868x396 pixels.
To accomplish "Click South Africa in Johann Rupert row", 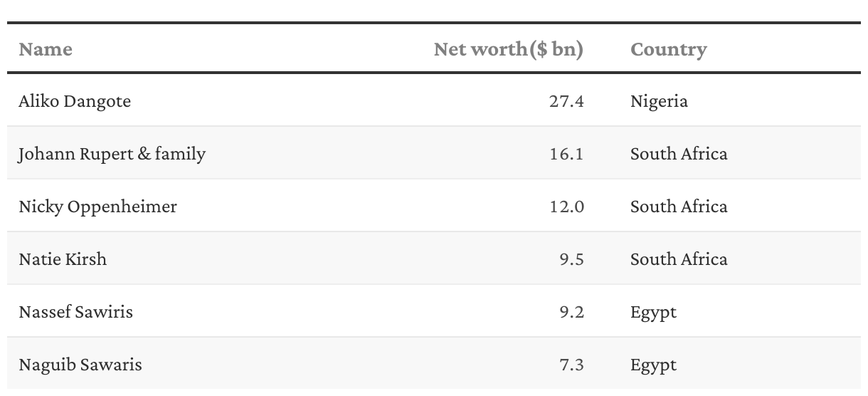I will tap(679, 154).
